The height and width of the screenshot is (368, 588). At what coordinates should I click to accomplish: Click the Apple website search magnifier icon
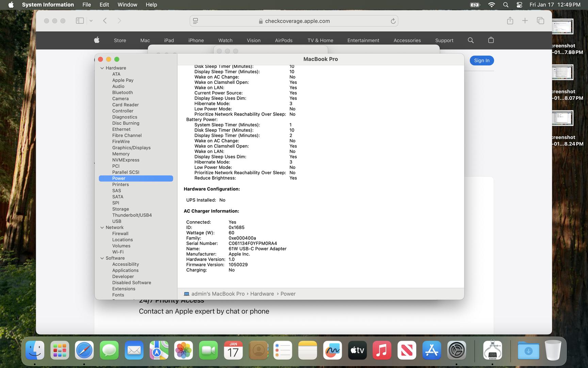[x=471, y=40]
